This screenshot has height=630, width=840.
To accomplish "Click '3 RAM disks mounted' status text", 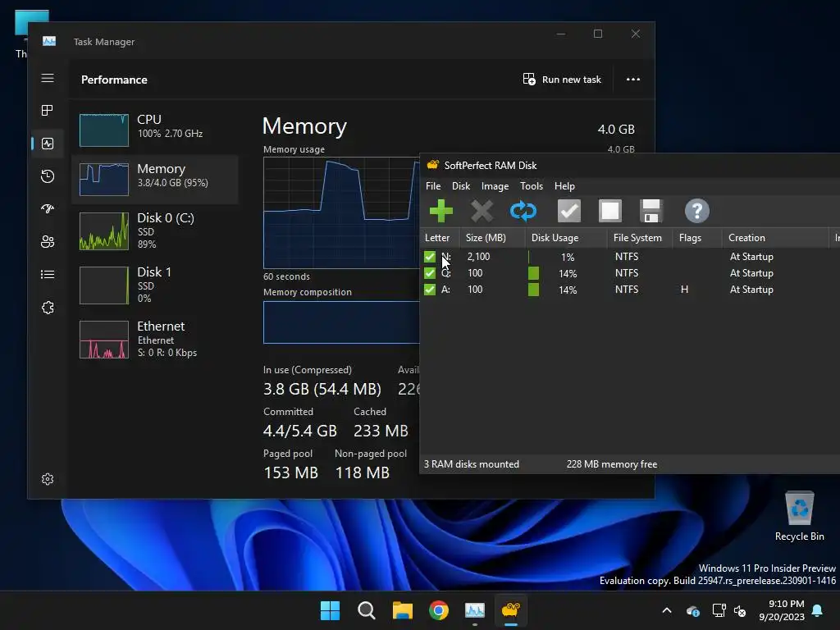I will pyautogui.click(x=472, y=464).
